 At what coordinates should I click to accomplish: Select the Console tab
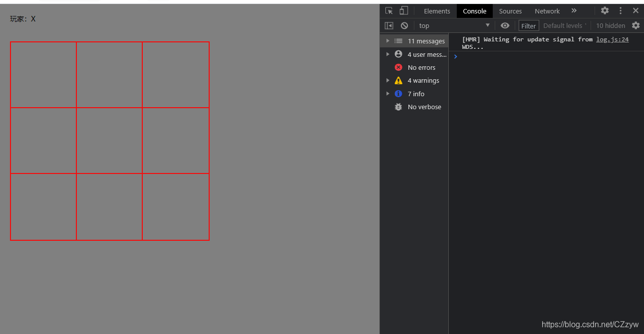point(474,11)
